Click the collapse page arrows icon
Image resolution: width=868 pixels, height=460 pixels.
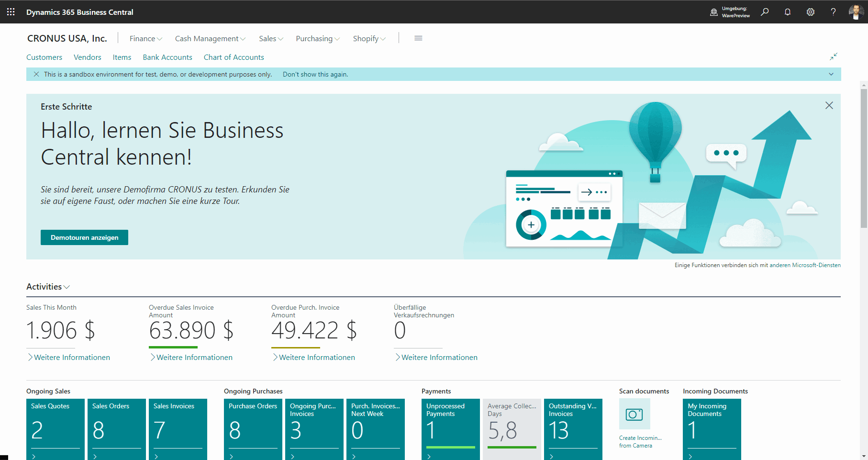[834, 56]
